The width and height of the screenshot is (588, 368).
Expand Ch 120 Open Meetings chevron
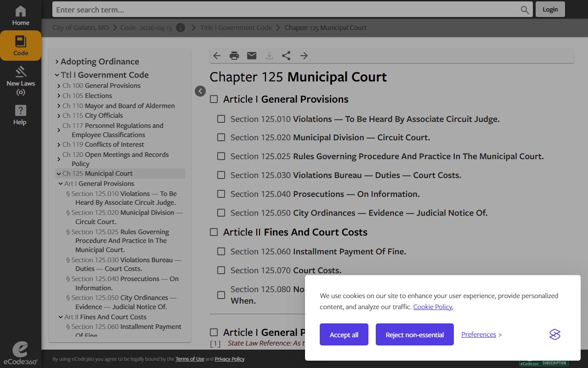click(59, 159)
